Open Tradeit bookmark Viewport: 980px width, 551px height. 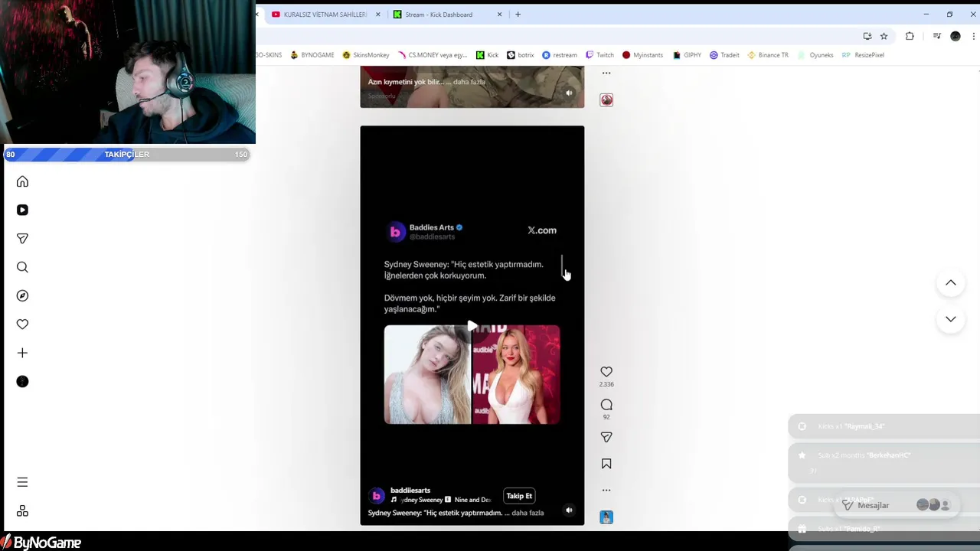724,55
